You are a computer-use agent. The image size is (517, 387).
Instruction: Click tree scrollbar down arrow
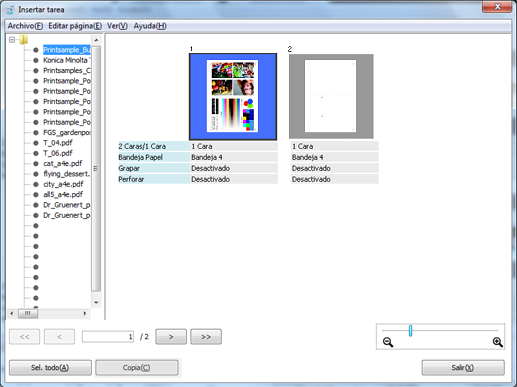point(96,303)
